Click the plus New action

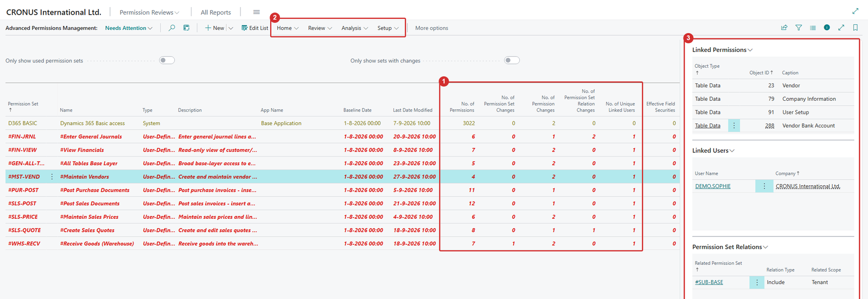tap(214, 28)
